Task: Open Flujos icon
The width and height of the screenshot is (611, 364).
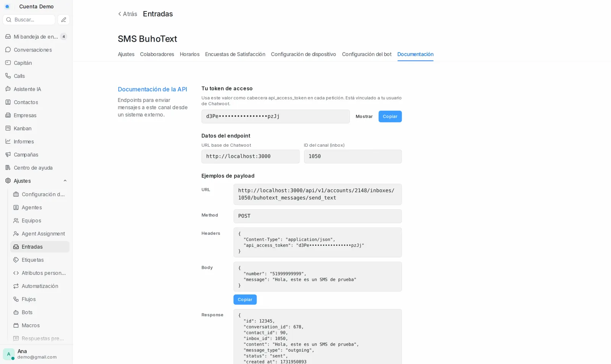Action: pos(16,299)
